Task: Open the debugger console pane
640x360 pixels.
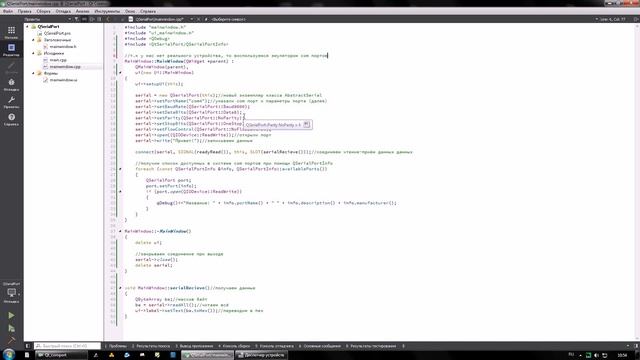Action: tap(274, 346)
